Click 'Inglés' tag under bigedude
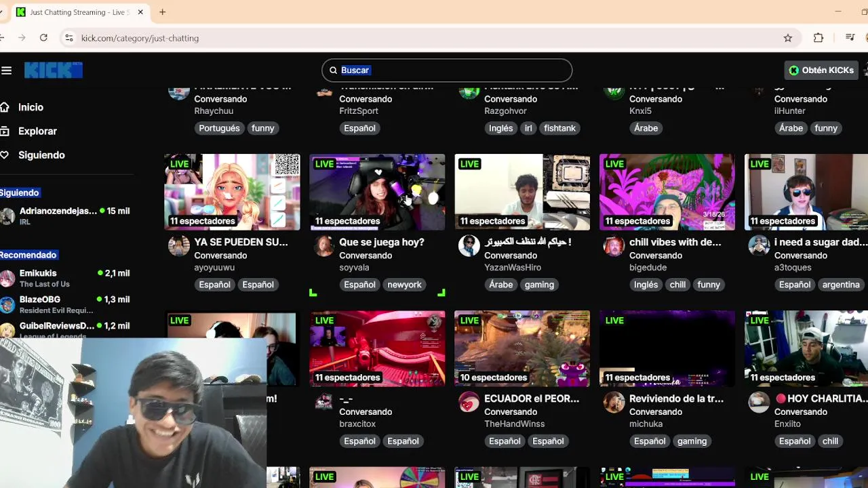The image size is (868, 488). coord(646,285)
